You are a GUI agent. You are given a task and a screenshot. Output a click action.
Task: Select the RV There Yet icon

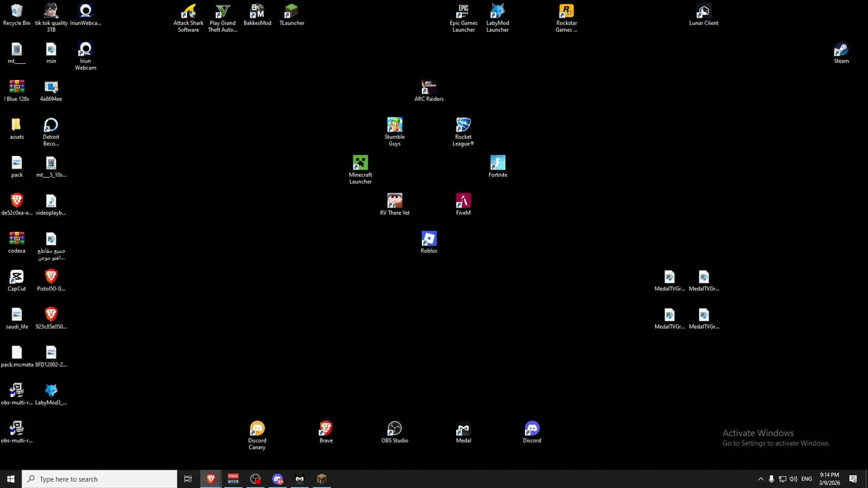pos(395,205)
